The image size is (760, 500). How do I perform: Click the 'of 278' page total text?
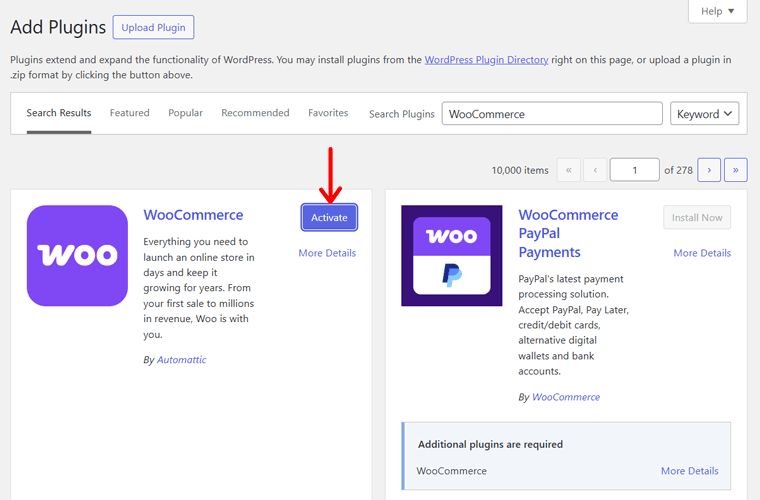[x=678, y=171]
